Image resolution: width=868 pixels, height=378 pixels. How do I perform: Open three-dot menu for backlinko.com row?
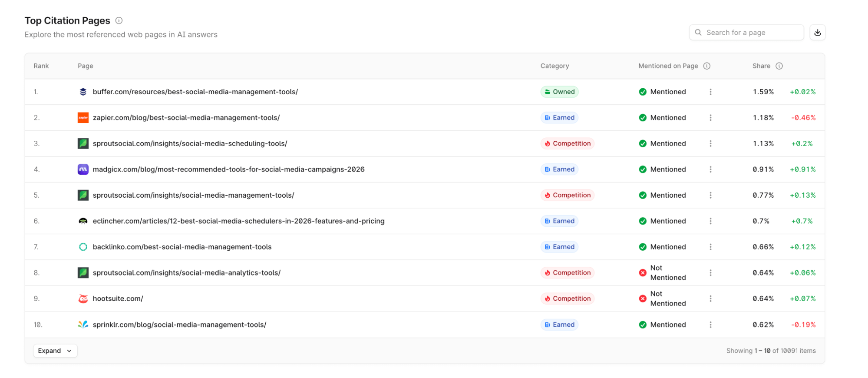710,247
